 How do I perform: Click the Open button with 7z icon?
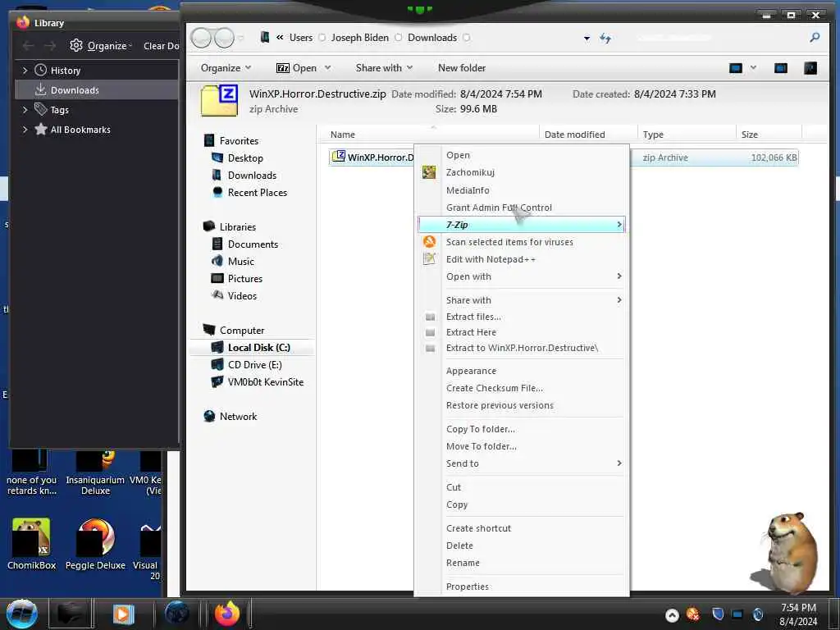coord(296,68)
